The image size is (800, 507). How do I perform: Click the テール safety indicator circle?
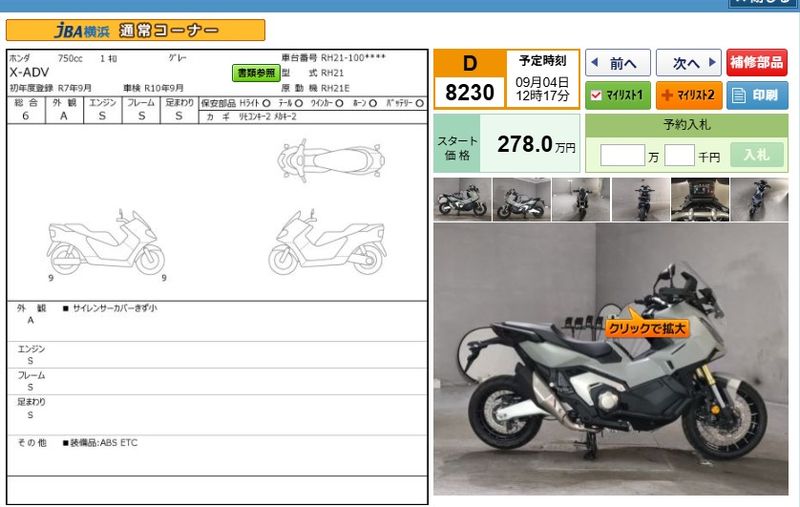299,103
